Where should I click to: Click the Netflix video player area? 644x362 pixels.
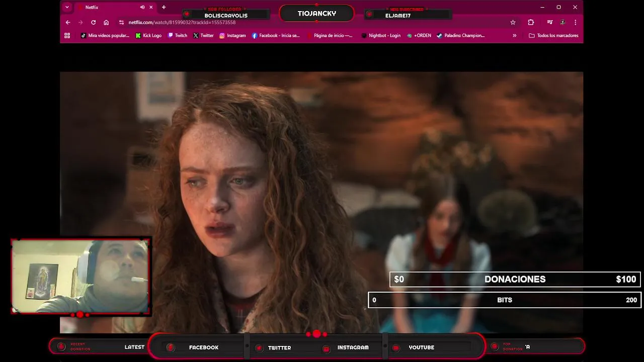pyautogui.click(x=321, y=202)
